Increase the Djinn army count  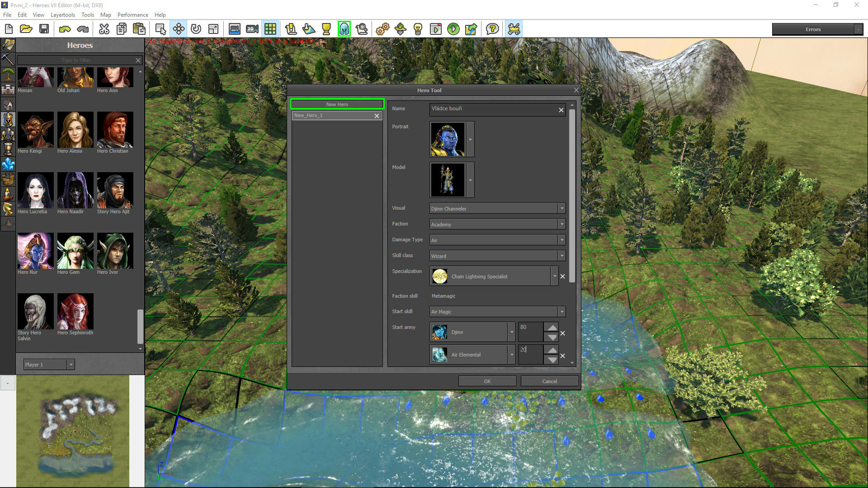(552, 328)
